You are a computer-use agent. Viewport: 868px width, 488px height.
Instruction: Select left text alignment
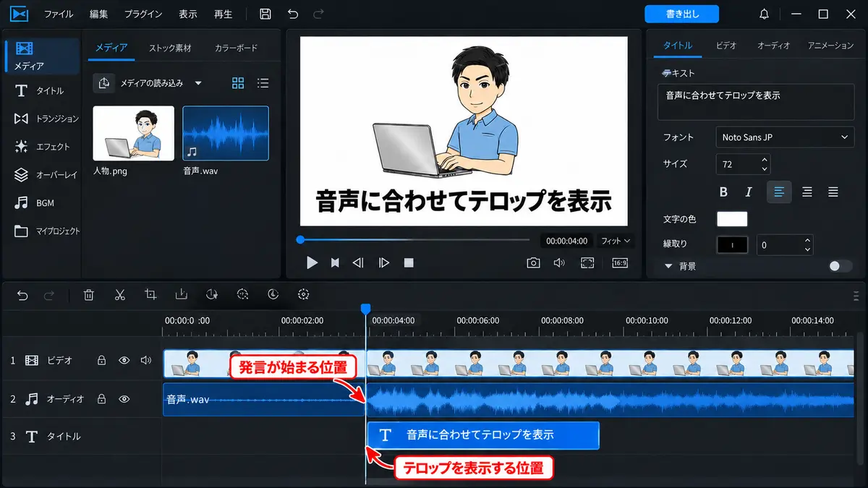[x=779, y=192]
